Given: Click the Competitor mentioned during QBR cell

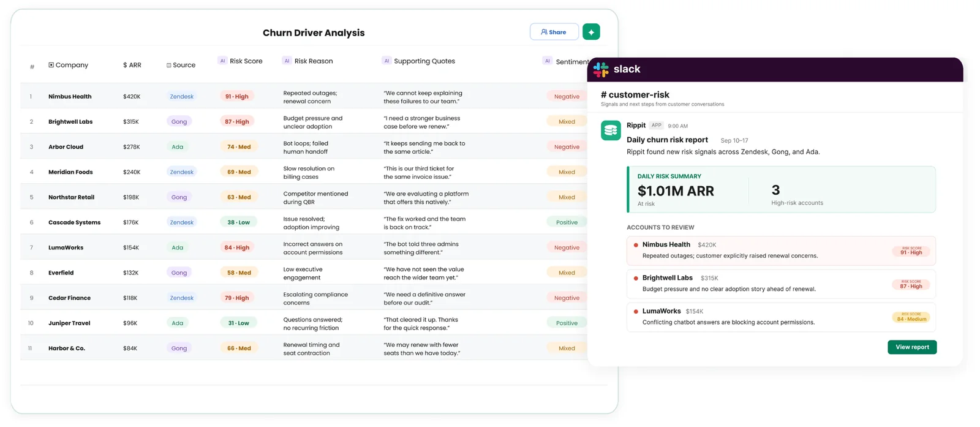Looking at the screenshot, I should [x=315, y=197].
